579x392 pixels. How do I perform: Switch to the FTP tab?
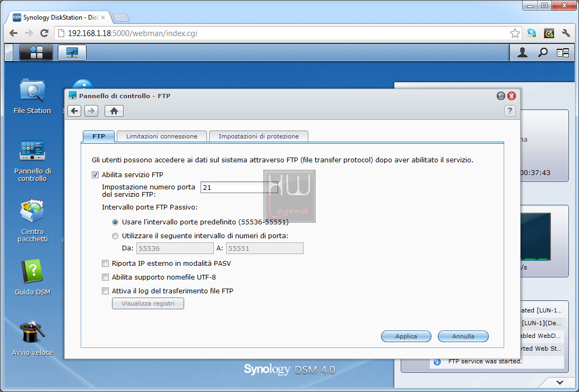tap(99, 136)
